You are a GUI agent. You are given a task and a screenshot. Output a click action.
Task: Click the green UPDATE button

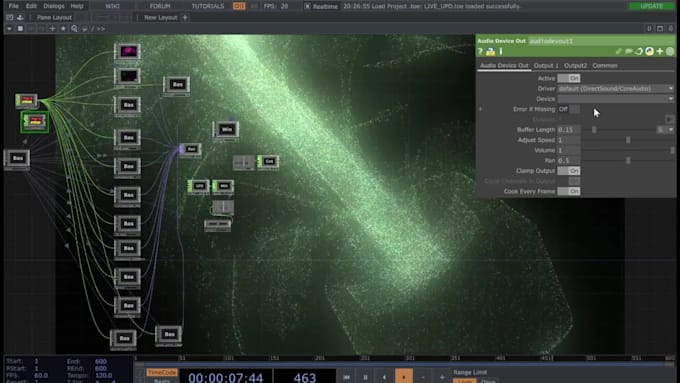coord(651,6)
